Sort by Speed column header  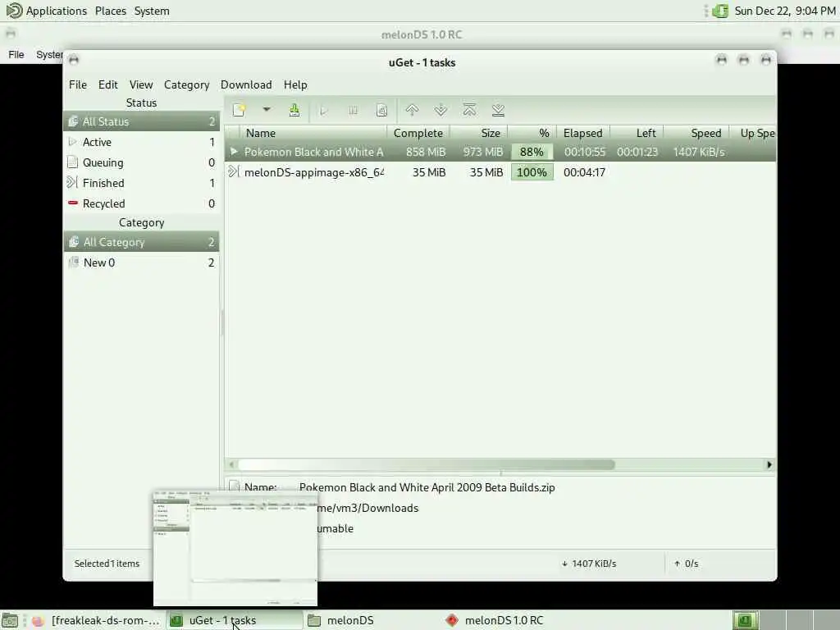[x=696, y=133]
